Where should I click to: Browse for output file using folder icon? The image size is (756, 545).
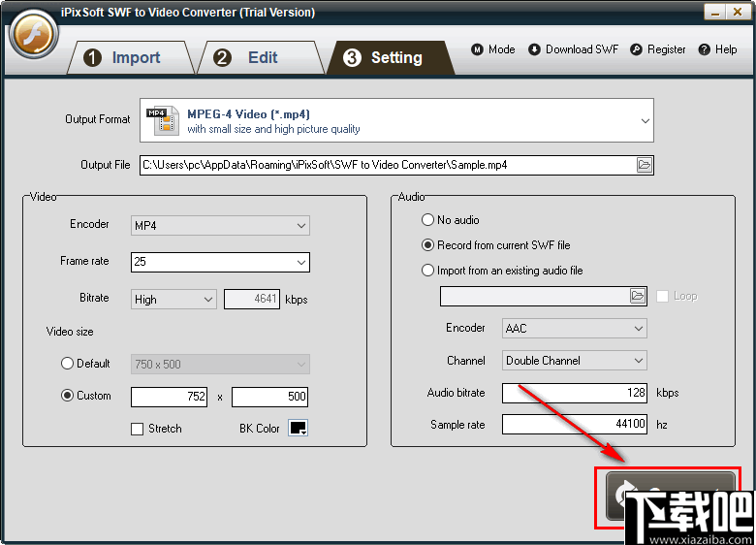pos(645,165)
